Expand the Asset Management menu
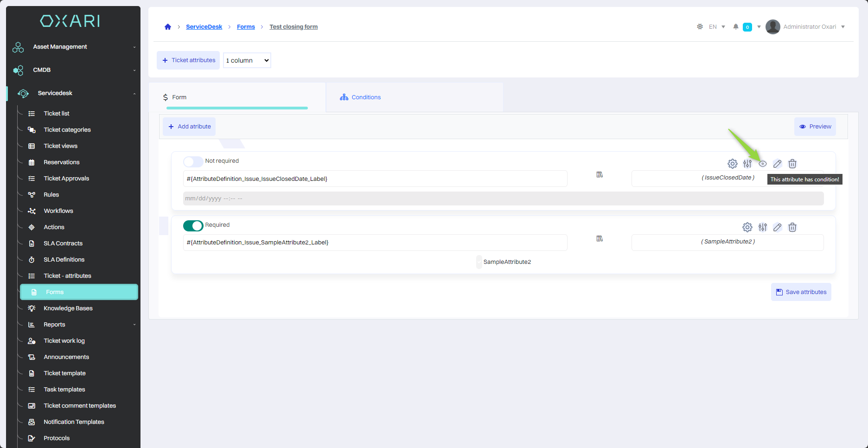This screenshot has height=448, width=868. [x=74, y=47]
